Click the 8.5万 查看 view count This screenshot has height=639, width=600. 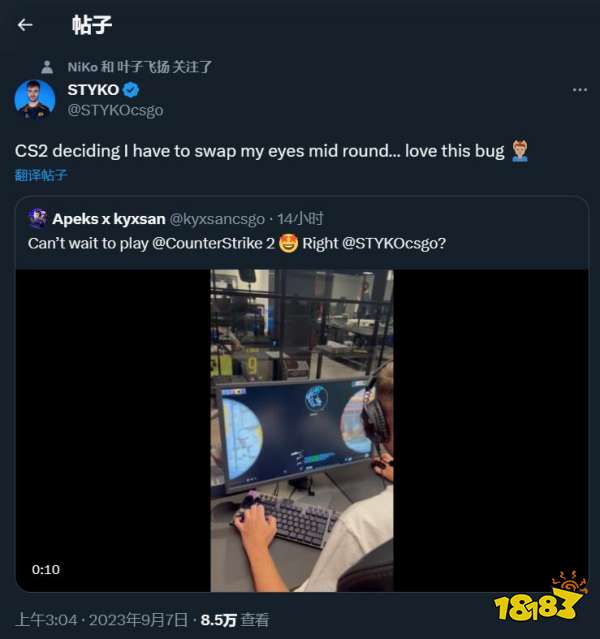pyautogui.click(x=235, y=620)
